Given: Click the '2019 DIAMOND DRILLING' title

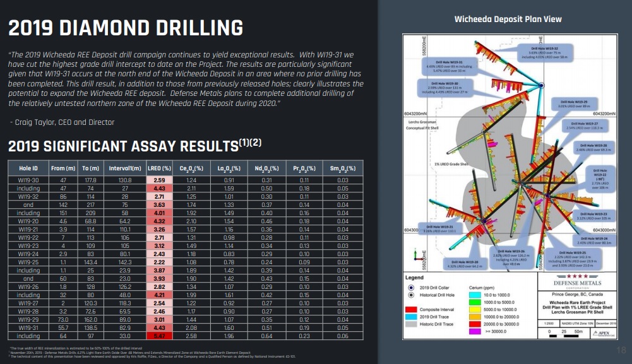Looking at the screenshot, I should pyautogui.click(x=126, y=28).
